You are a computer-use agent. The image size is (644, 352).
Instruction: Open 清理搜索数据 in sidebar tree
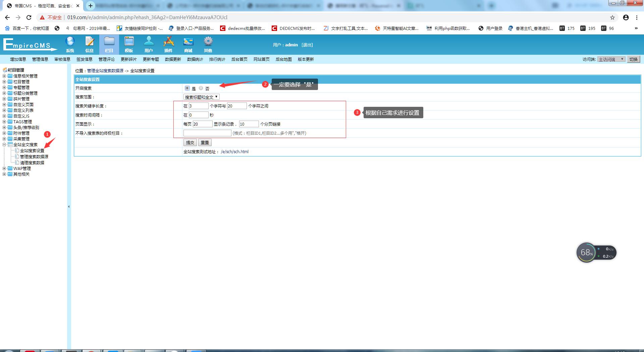pyautogui.click(x=32, y=163)
